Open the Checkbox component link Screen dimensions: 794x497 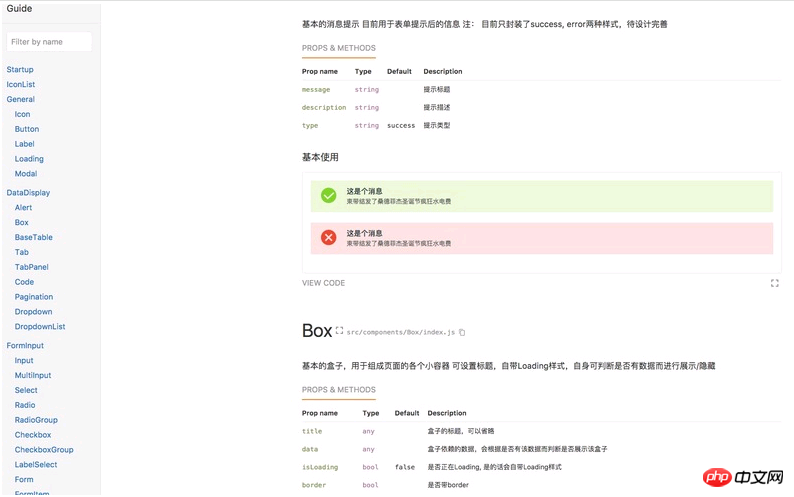tap(33, 435)
